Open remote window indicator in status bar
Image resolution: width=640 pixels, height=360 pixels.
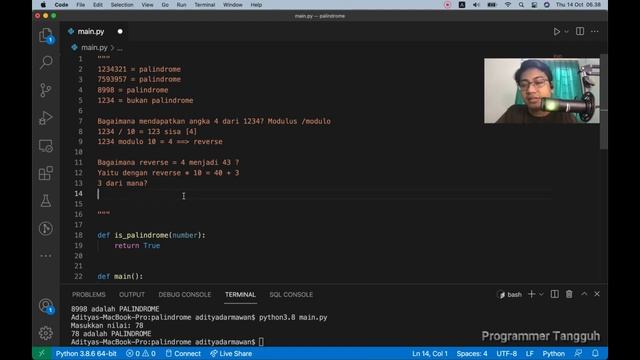click(42, 353)
